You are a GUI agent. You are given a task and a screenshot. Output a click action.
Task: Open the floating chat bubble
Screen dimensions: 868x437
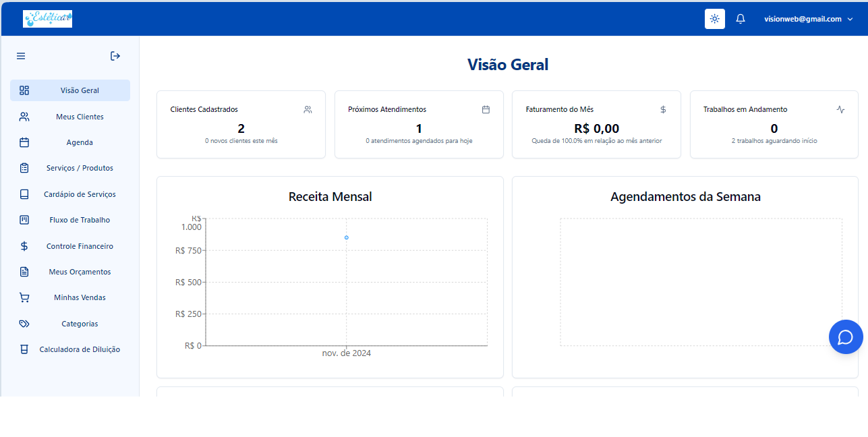[x=846, y=337]
